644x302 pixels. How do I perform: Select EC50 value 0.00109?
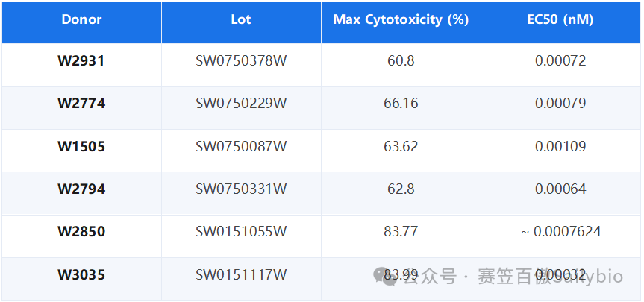coord(560,146)
